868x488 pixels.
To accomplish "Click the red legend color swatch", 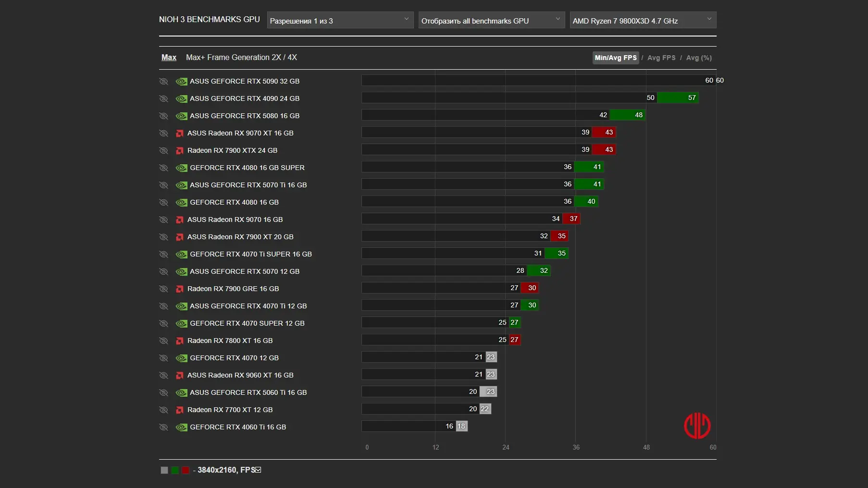I will 186,470.
